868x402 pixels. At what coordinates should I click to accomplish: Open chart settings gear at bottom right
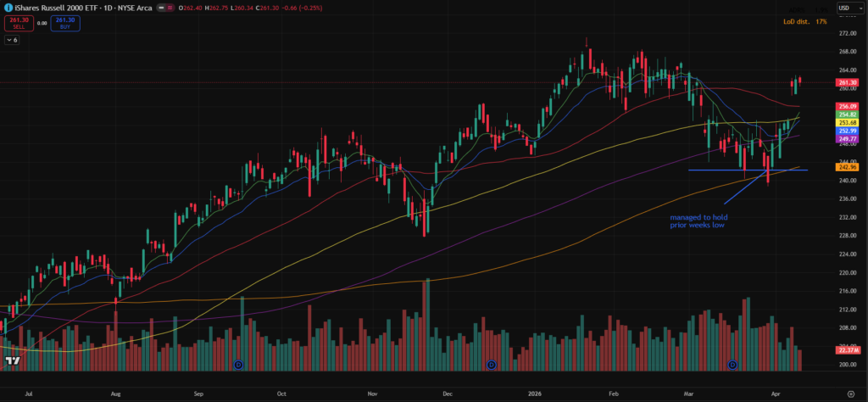click(x=850, y=394)
